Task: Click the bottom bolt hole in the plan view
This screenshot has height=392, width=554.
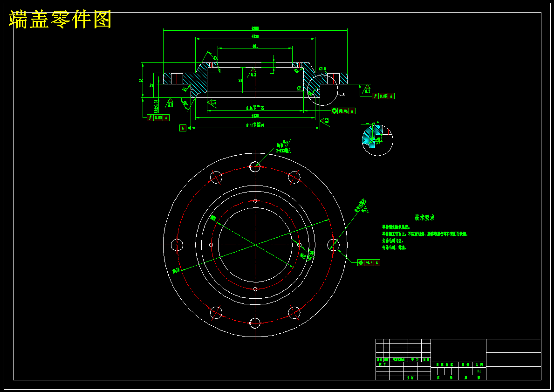Action: click(x=255, y=323)
